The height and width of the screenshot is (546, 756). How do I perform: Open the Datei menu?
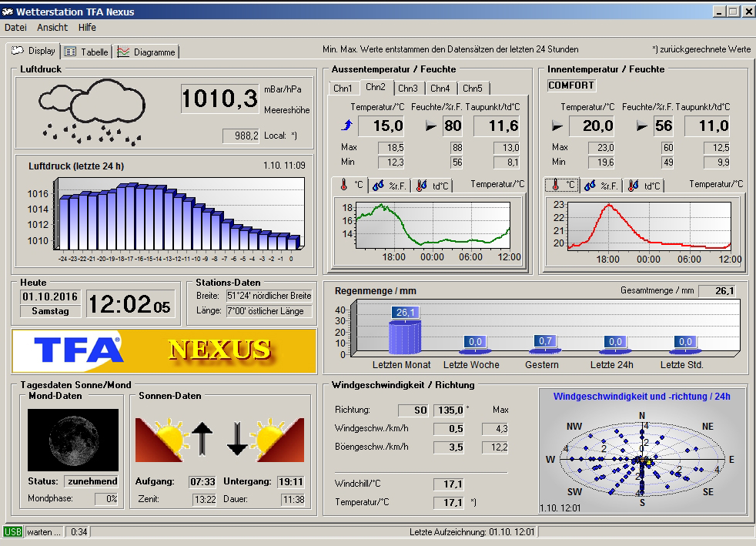click(15, 28)
